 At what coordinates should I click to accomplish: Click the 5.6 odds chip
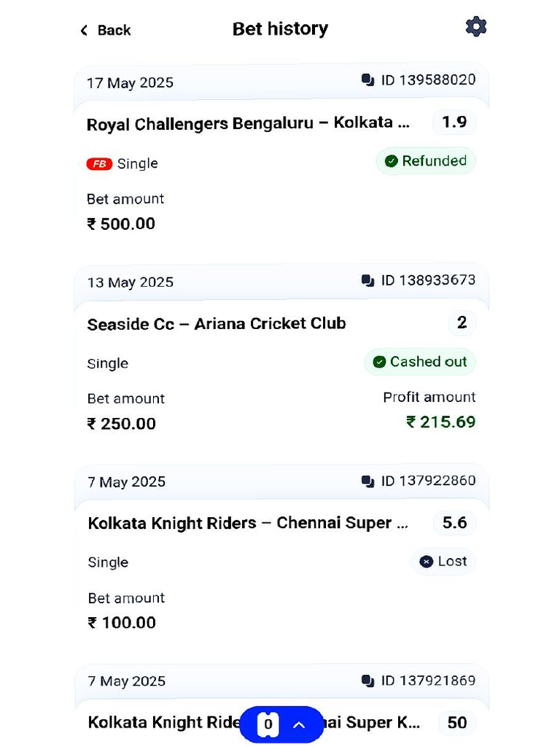pyautogui.click(x=454, y=522)
